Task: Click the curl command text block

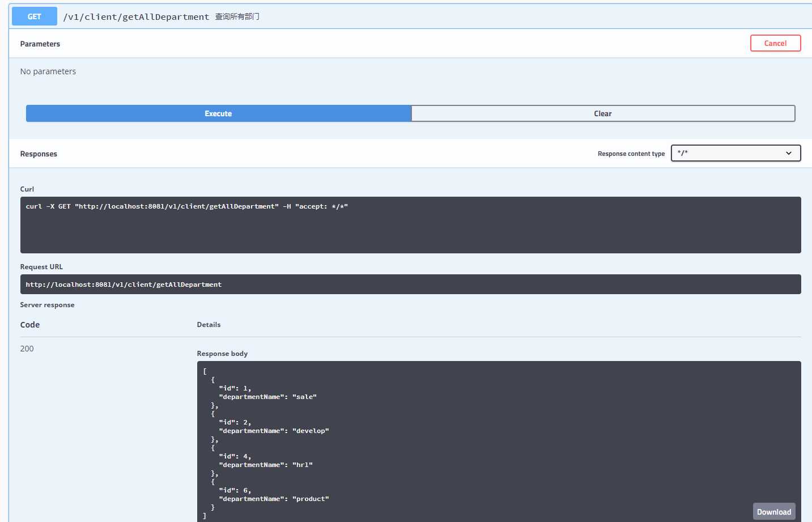Action: point(410,225)
